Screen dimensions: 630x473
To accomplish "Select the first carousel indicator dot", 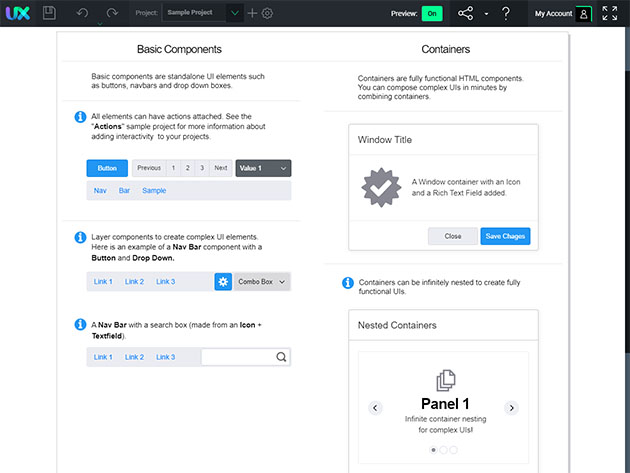I will [433, 450].
